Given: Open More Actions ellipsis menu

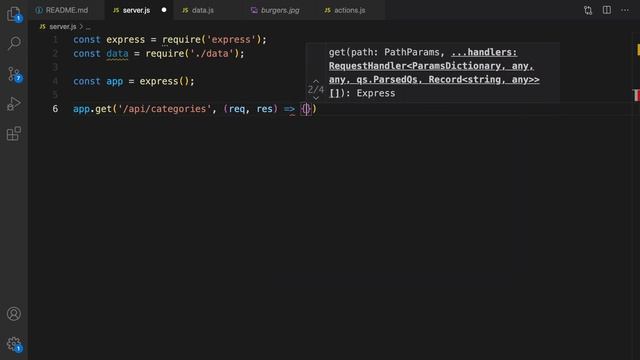Looking at the screenshot, I should pyautogui.click(x=625, y=10).
